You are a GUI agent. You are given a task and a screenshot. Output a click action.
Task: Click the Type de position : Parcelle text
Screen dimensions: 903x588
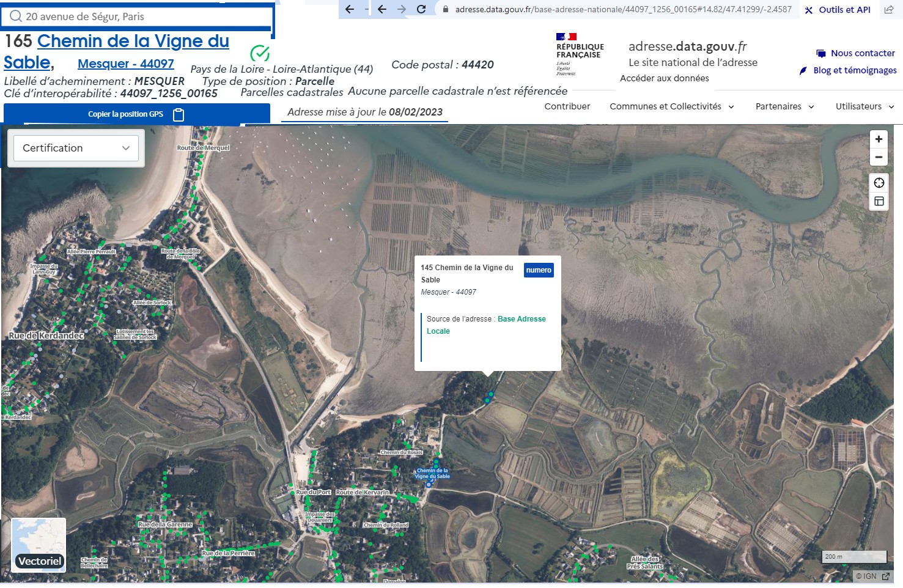268,81
